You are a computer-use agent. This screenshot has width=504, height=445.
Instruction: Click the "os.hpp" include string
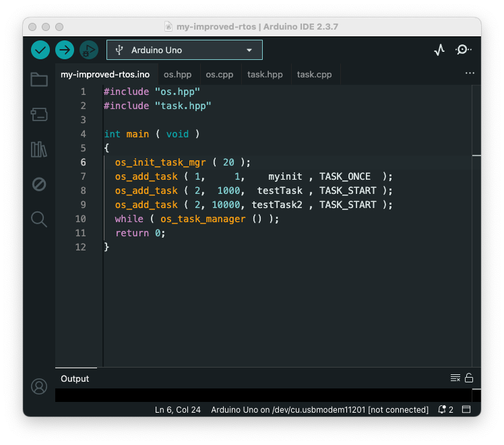point(177,92)
